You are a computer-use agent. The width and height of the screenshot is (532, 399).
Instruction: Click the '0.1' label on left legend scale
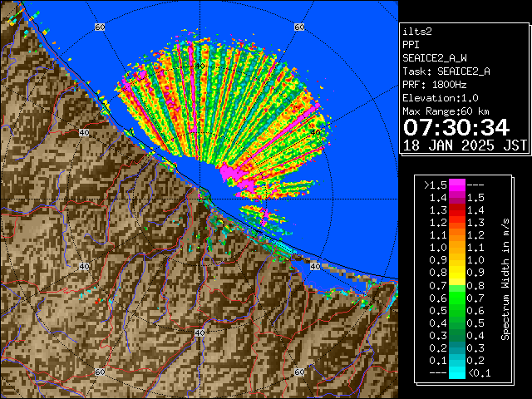tap(438, 360)
